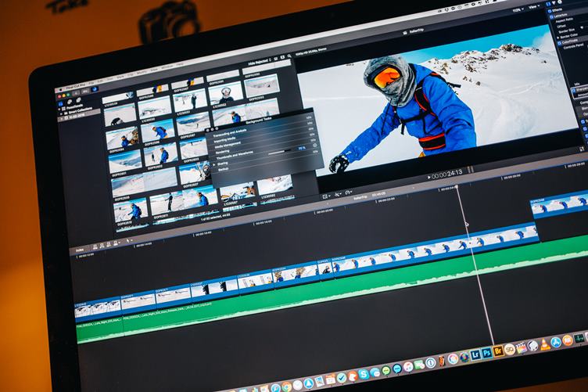Screen dimensions: 588x392
Task: Open Lightroom from the dock
Action: [x=475, y=354]
